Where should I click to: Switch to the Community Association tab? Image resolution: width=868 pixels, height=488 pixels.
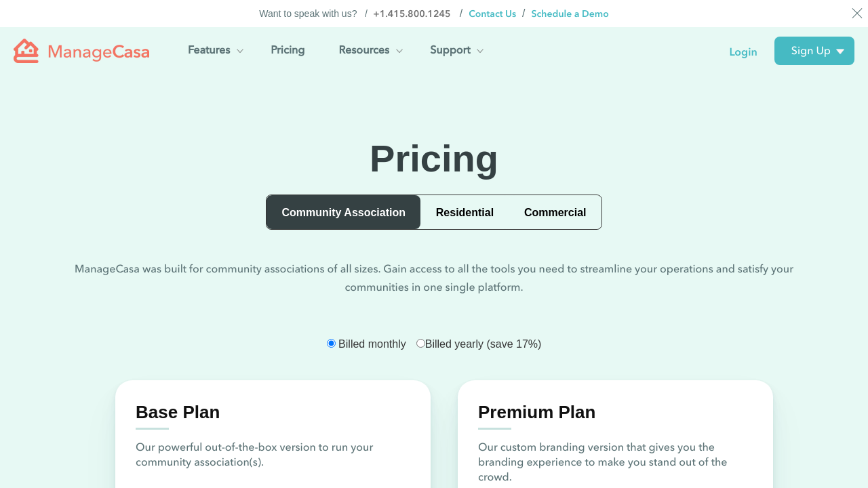point(343,212)
